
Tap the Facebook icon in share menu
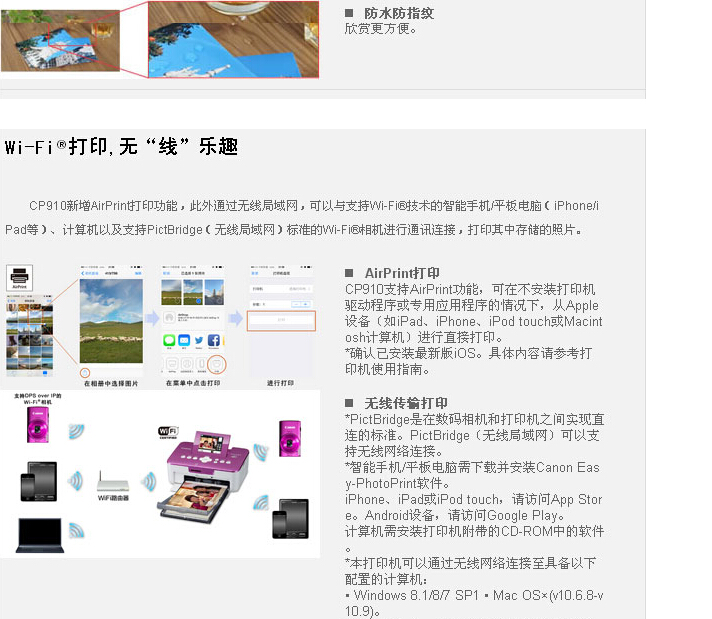[x=213, y=340]
